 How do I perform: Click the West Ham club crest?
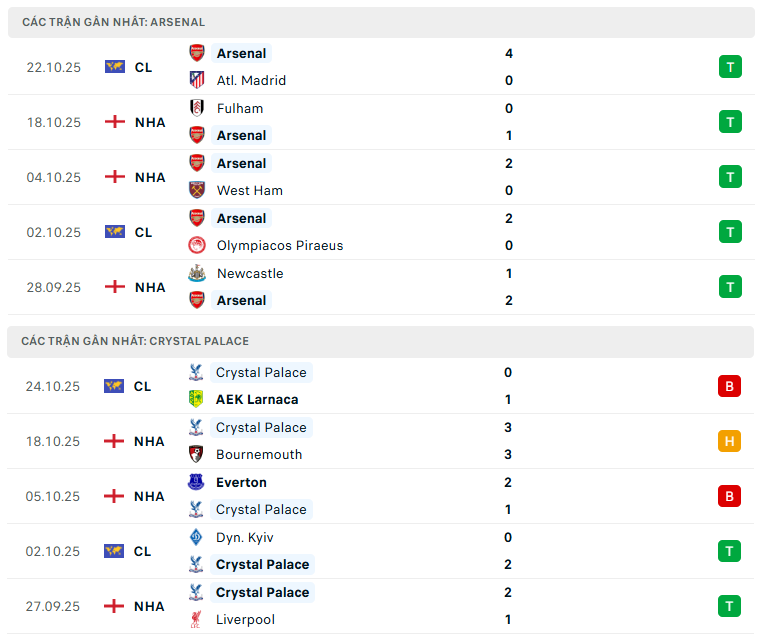(197, 190)
